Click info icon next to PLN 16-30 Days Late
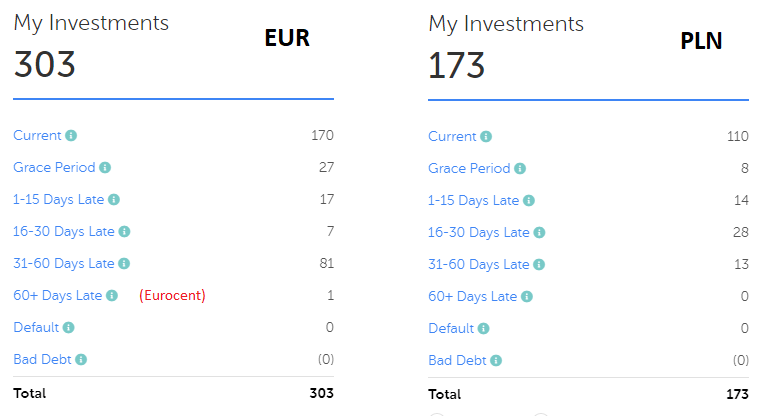The image size is (778, 418). [539, 233]
